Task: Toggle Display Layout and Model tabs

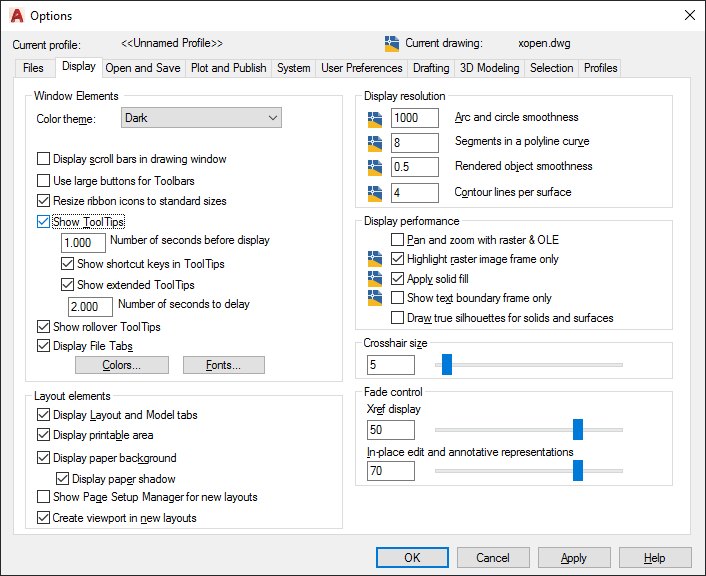Action: pyautogui.click(x=43, y=415)
